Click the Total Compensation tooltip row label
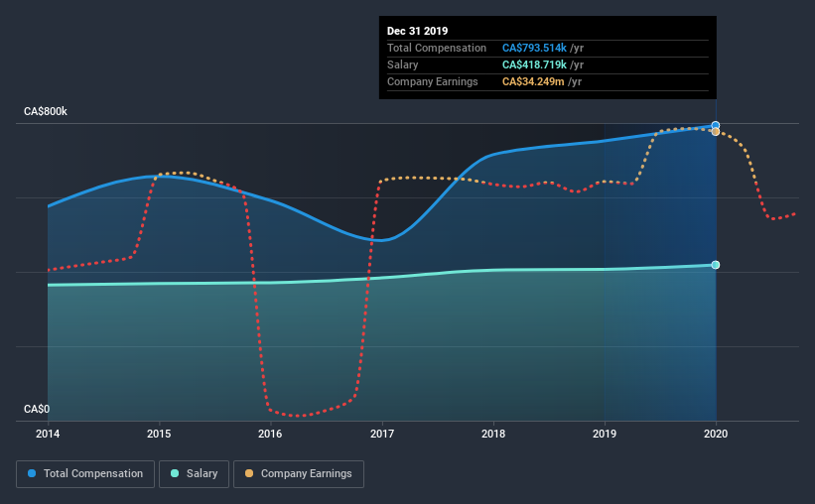The height and width of the screenshot is (504, 815). click(437, 48)
